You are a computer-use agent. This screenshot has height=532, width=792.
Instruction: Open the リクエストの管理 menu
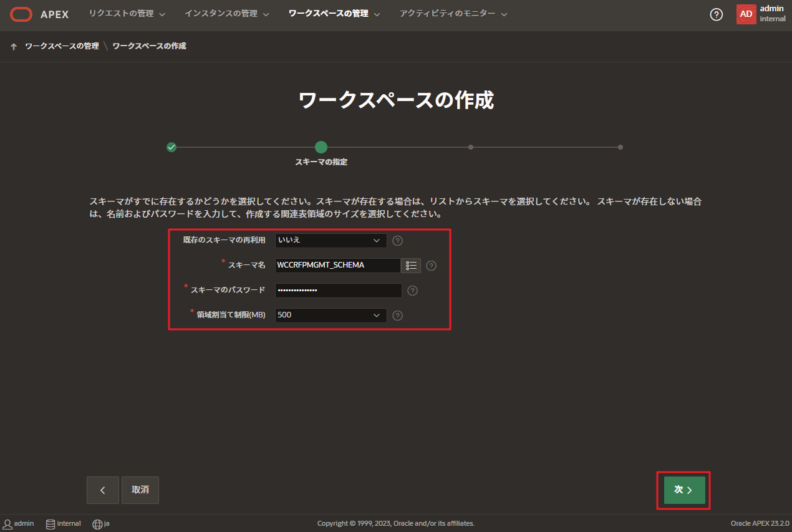(123, 13)
